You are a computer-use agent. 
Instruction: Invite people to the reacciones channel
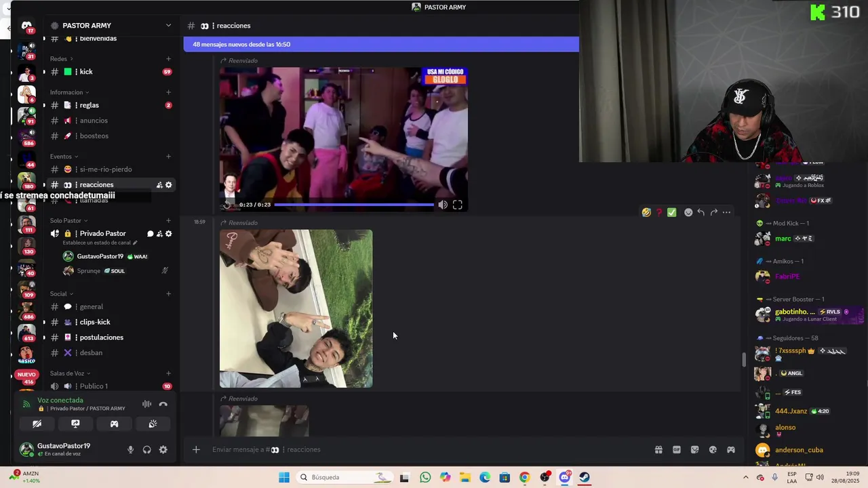point(159,185)
